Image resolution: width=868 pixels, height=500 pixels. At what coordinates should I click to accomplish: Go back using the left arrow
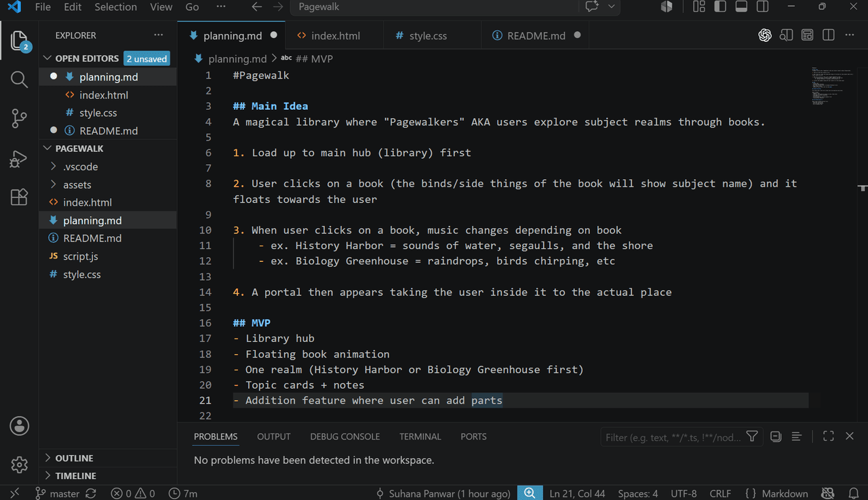pyautogui.click(x=256, y=7)
